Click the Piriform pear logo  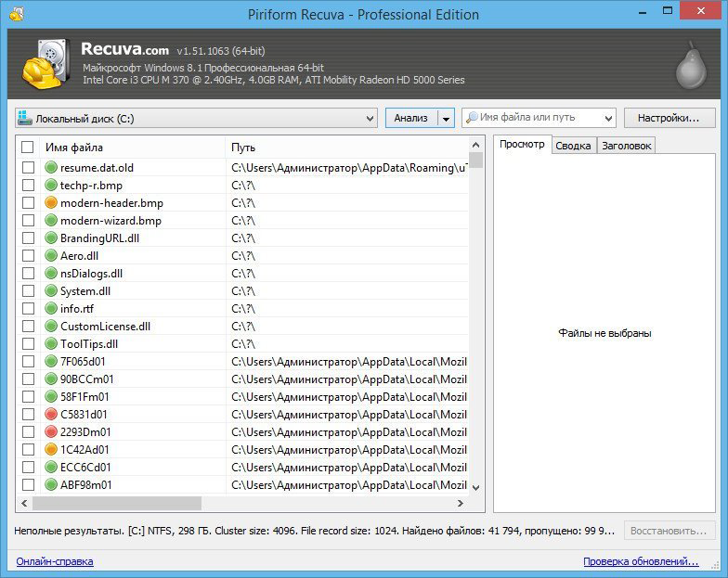[691, 65]
